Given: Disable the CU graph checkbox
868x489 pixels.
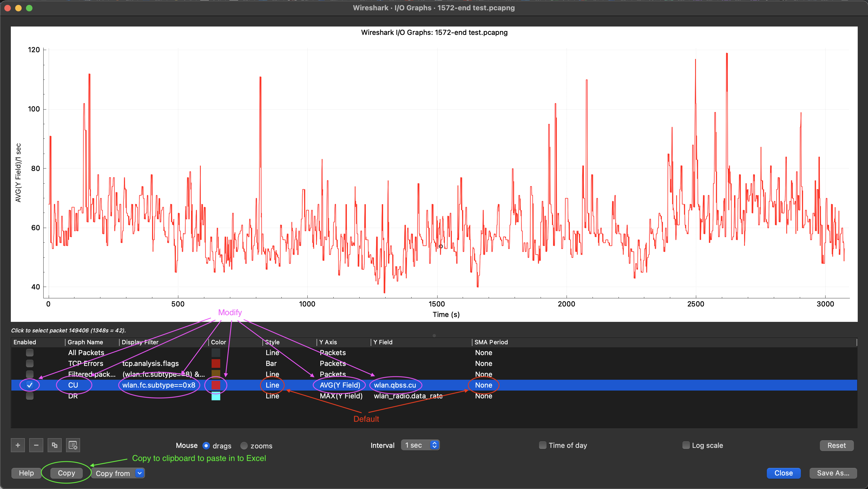Looking at the screenshot, I should [30, 385].
